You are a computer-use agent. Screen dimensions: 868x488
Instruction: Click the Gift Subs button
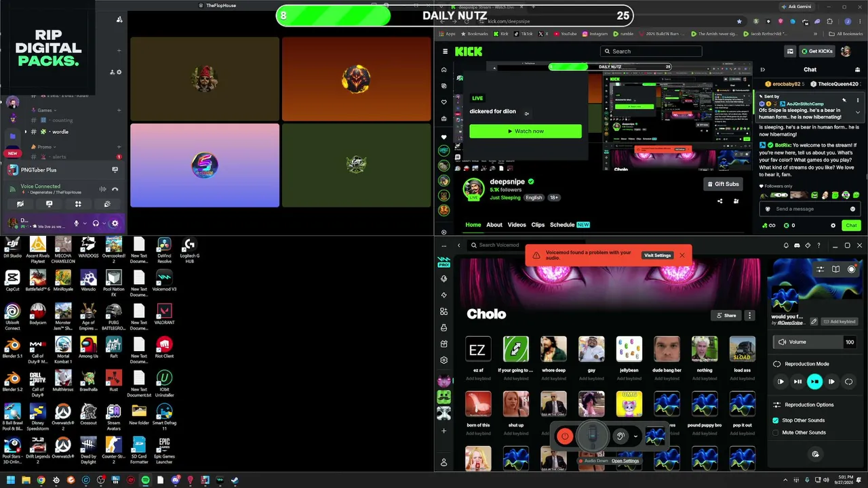723,184
